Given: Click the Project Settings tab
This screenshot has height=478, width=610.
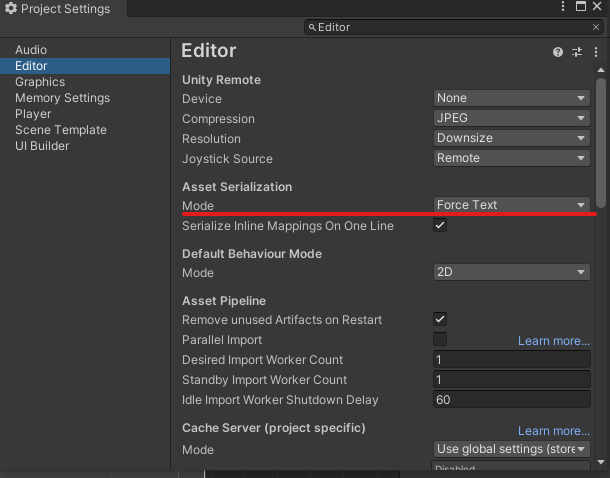Looking at the screenshot, I should 63,8.
